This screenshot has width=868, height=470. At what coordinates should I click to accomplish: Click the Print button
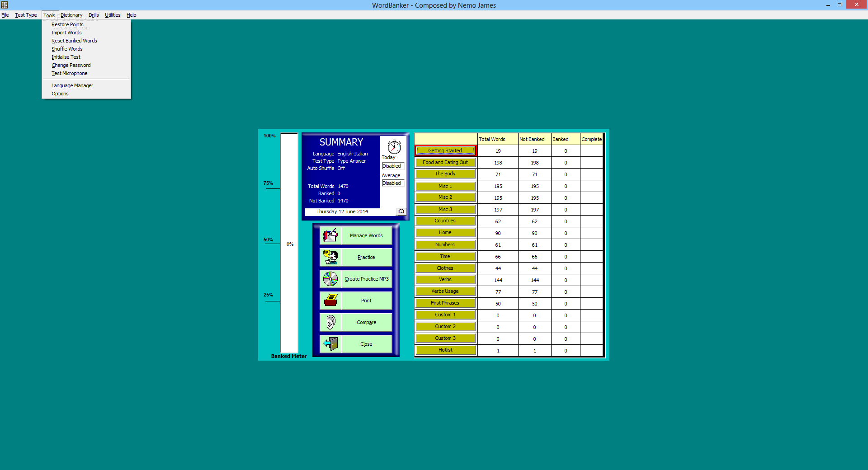366,301
